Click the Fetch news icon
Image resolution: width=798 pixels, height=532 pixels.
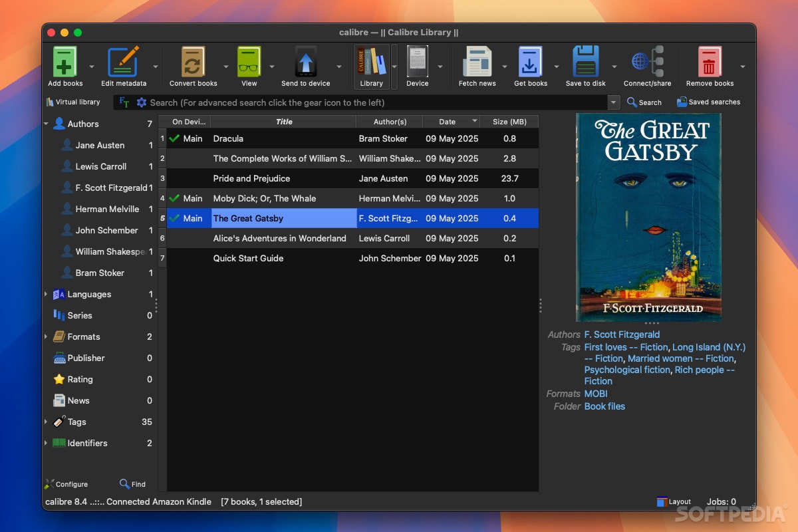477,63
